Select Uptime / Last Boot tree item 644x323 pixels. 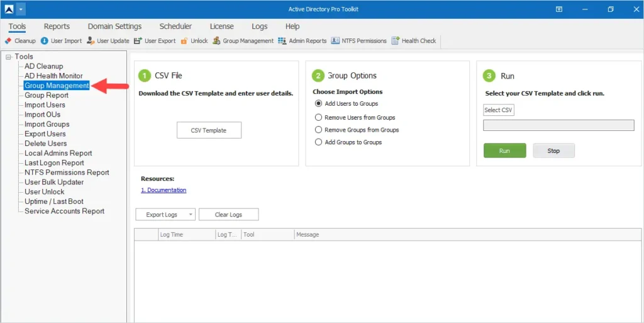click(x=54, y=201)
